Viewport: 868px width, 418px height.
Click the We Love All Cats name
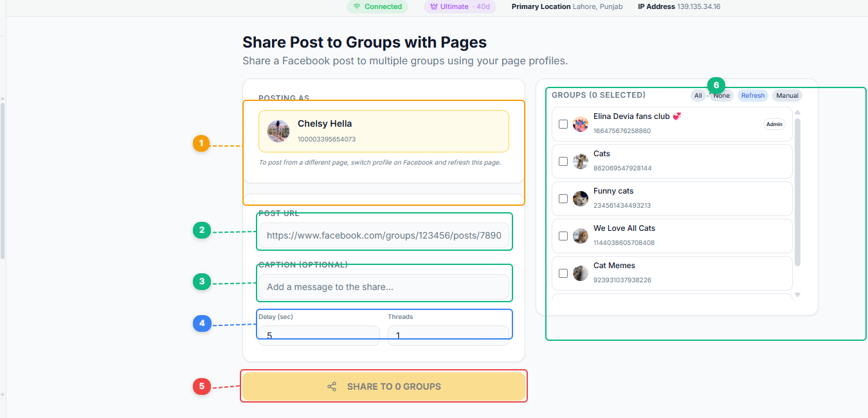point(624,228)
